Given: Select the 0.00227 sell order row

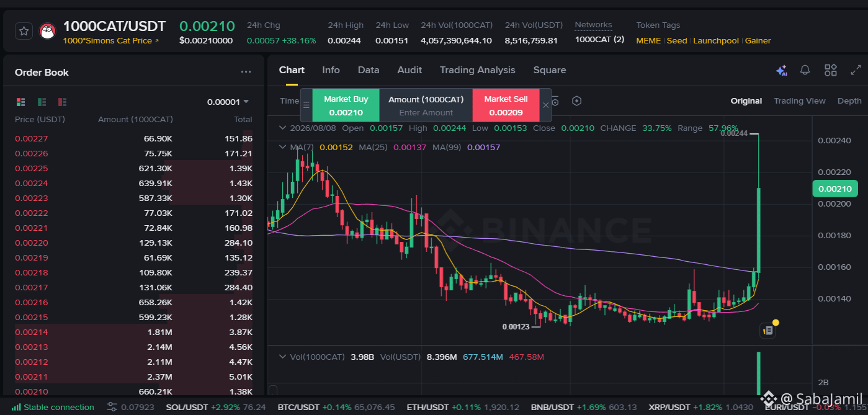Looking at the screenshot, I should [133, 138].
